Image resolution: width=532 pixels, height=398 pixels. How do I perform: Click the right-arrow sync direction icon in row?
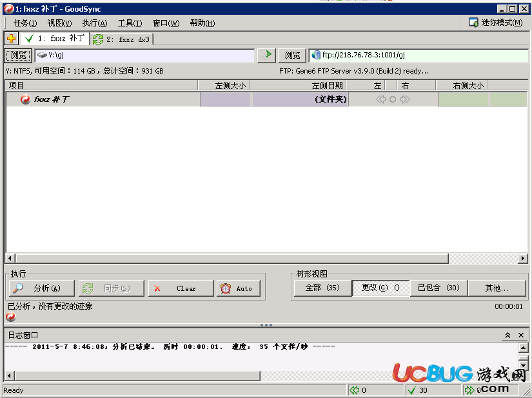[x=405, y=99]
